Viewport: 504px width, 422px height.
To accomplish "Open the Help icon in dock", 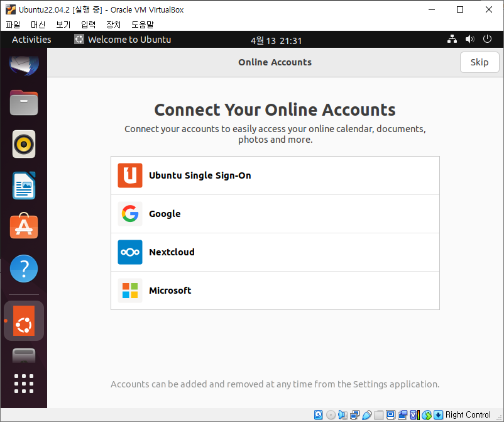I will coord(24,269).
